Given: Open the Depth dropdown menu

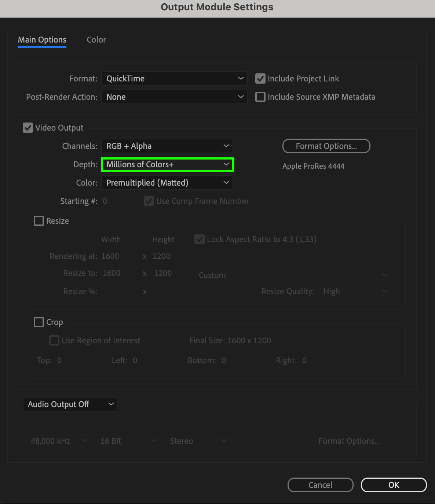Looking at the screenshot, I should tap(167, 164).
